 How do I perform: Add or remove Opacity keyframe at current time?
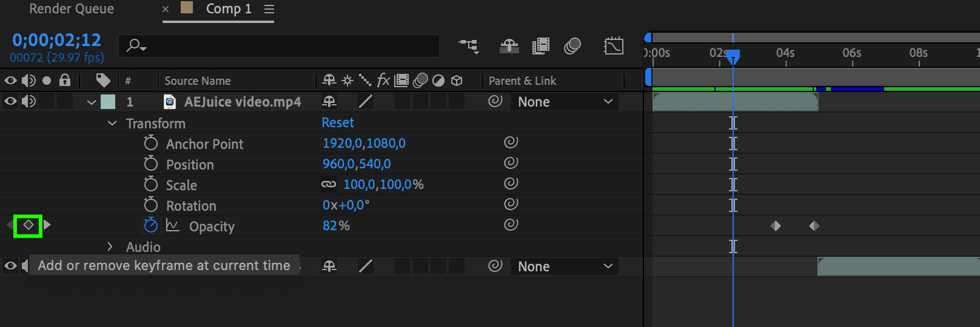(28, 225)
